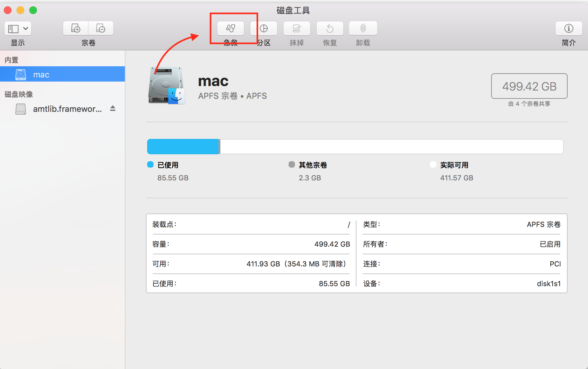
Task: Click the green zoom window button
Action: tap(33, 10)
